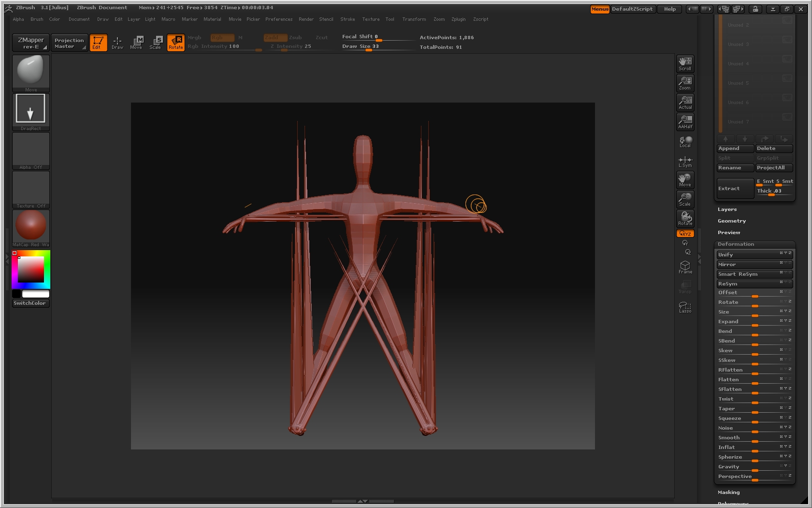The width and height of the screenshot is (812, 508).
Task: Click the Append subtool button
Action: click(x=735, y=149)
